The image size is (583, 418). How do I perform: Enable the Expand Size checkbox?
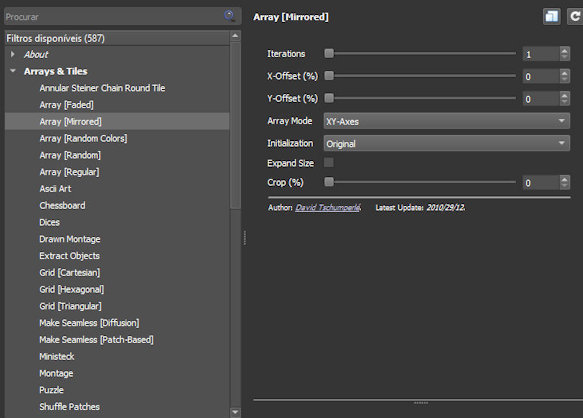pyautogui.click(x=329, y=163)
